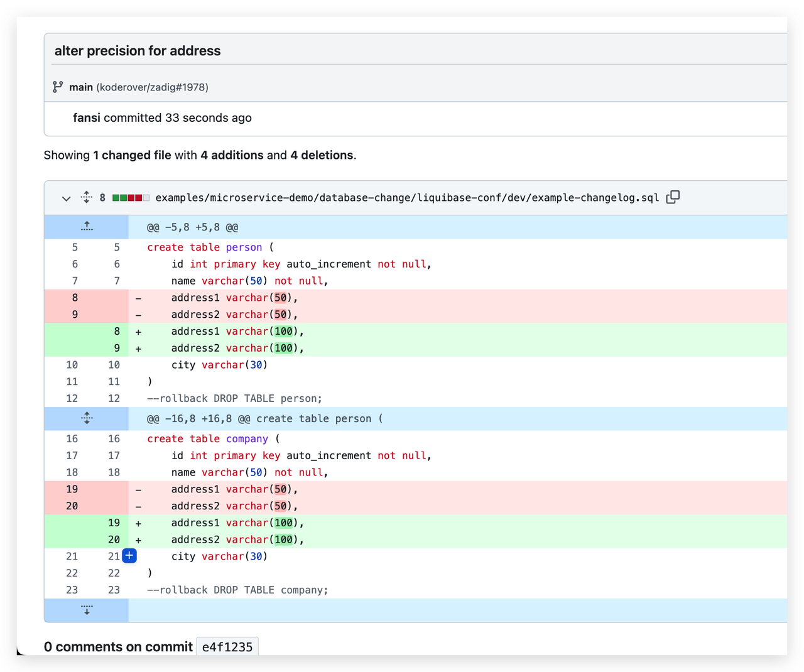Expand hidden lines between the two hunks
The image size is (804, 672).
point(87,418)
